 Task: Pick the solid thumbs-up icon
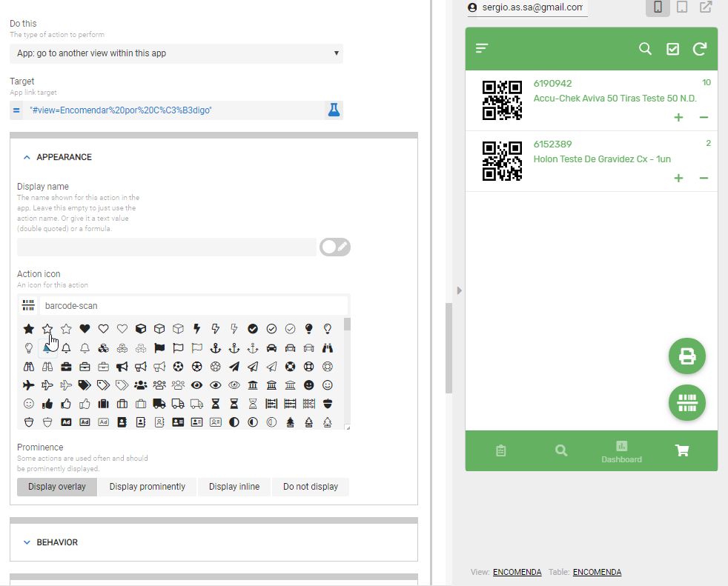click(47, 404)
